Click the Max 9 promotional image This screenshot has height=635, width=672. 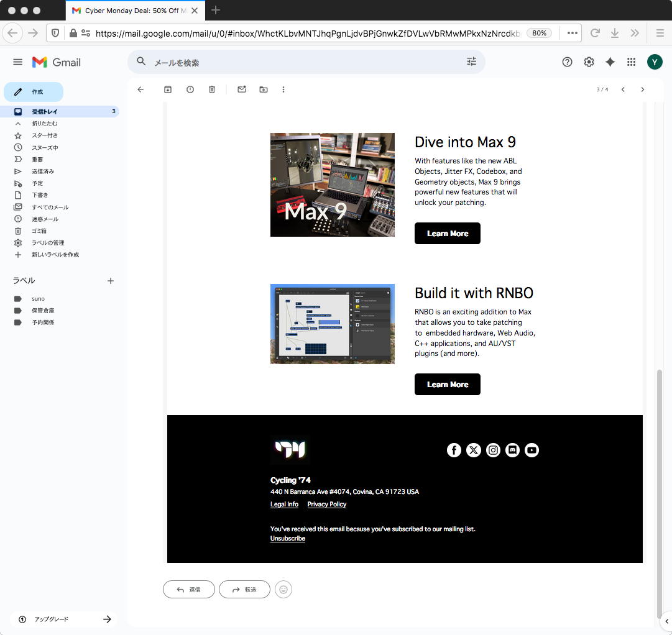click(333, 185)
